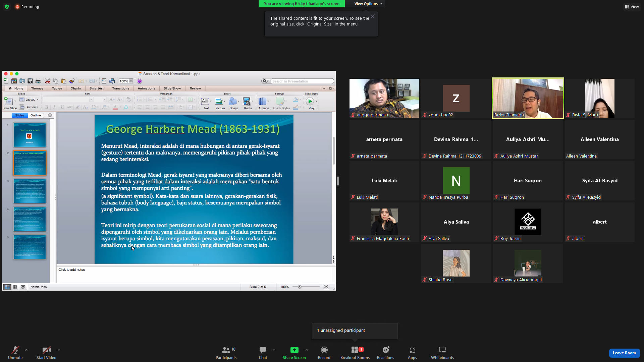The height and width of the screenshot is (362, 644).
Task: Expand video options arrow beside Start Video
Action: pos(59,350)
